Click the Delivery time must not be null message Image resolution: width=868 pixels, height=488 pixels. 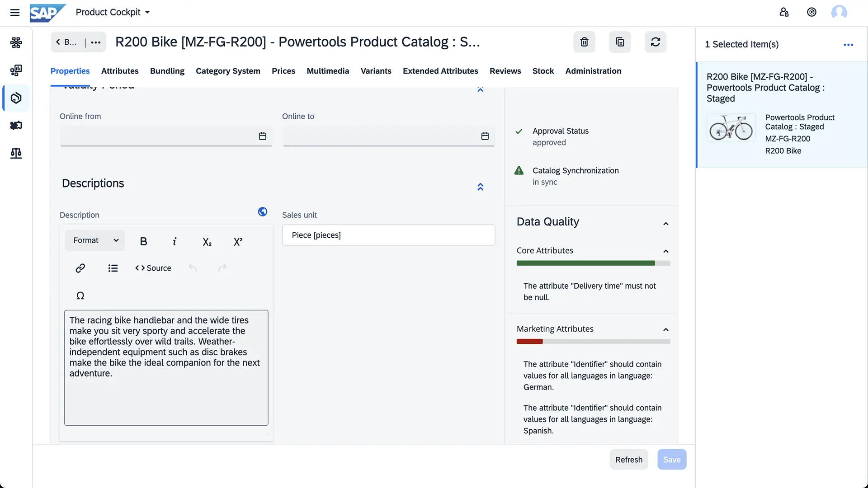(x=590, y=291)
